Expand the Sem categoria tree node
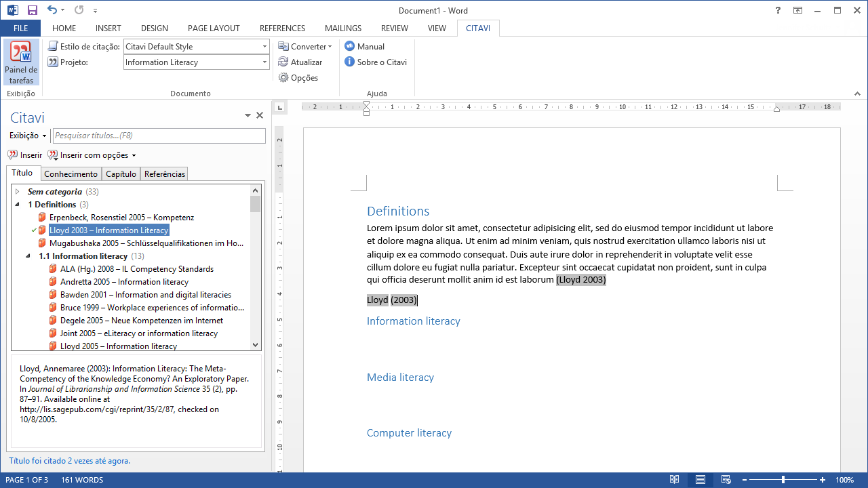The width and height of the screenshot is (868, 488). click(x=17, y=192)
